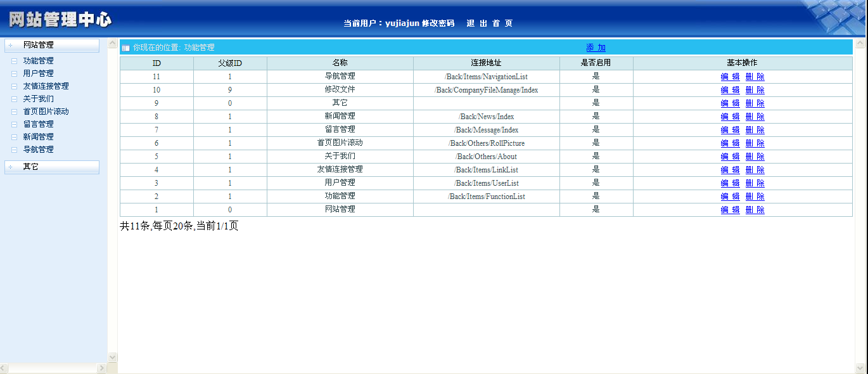
Task: Delete the 功能管理 row (ID 2)
Action: 755,197
